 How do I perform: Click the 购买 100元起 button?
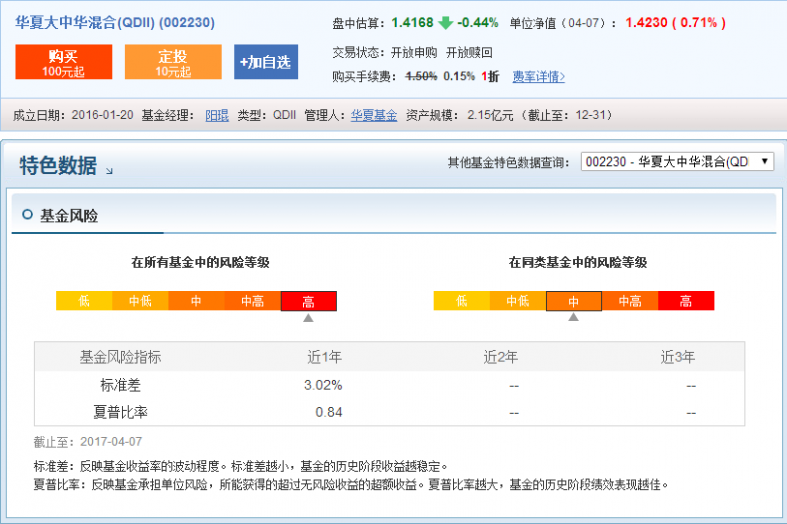[x=64, y=62]
